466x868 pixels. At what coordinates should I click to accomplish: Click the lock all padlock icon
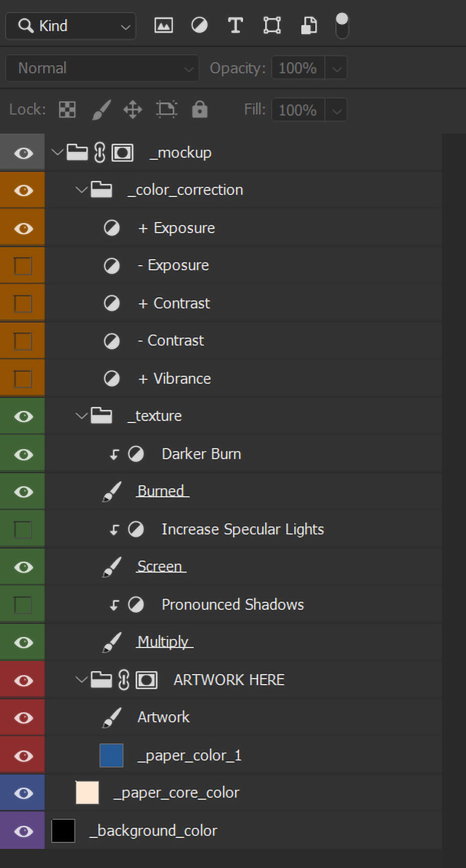pyautogui.click(x=199, y=110)
